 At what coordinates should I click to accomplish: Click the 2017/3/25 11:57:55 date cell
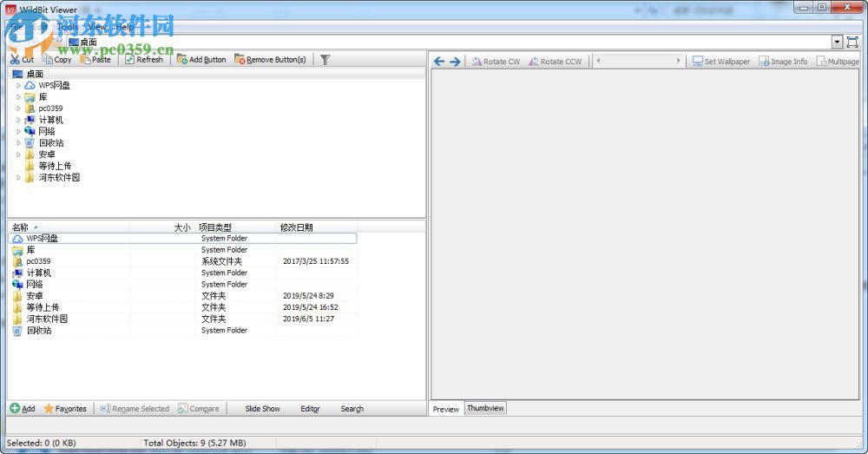(x=316, y=261)
